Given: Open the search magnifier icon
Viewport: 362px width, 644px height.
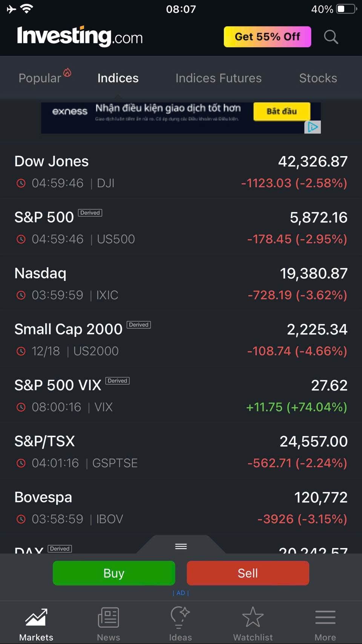Looking at the screenshot, I should click(x=331, y=37).
